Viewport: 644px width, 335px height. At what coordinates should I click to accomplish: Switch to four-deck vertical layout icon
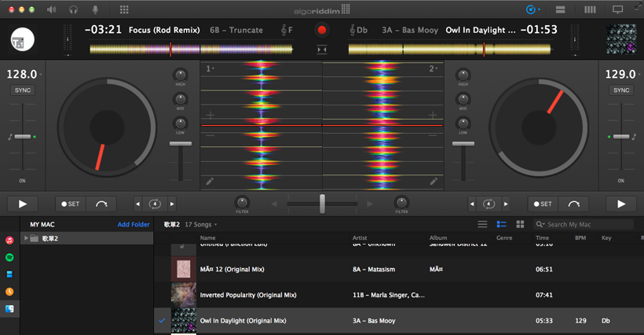coord(590,9)
